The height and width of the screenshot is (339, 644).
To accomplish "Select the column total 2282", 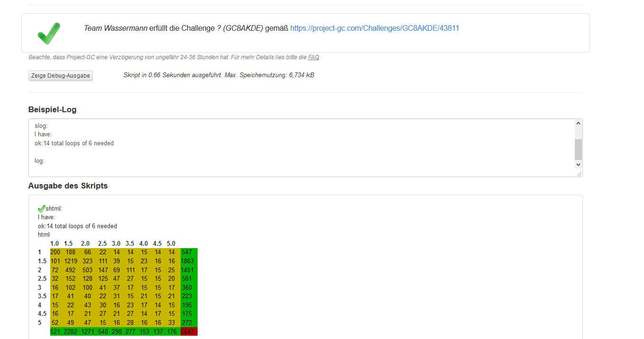I will tap(71, 331).
